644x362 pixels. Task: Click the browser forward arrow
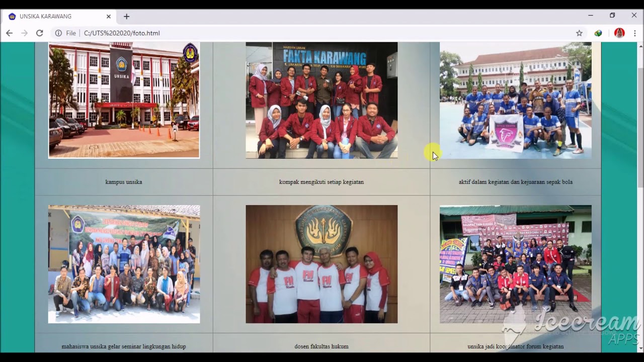pyautogui.click(x=24, y=33)
